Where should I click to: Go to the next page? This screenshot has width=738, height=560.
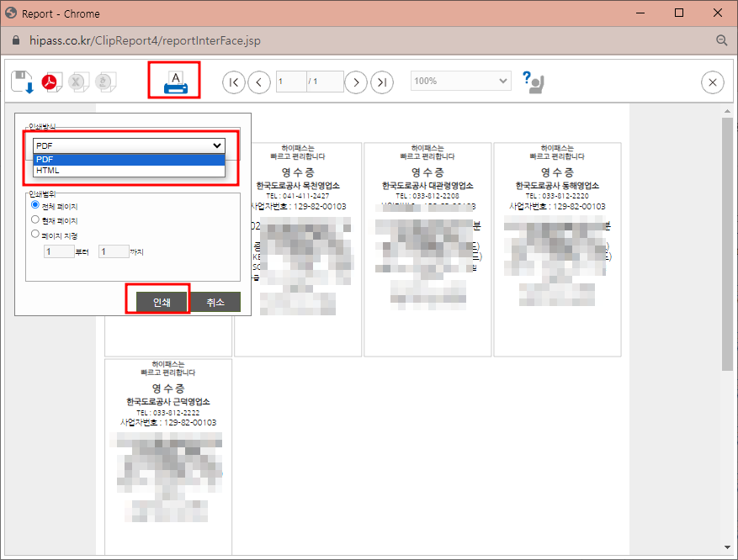pos(356,82)
